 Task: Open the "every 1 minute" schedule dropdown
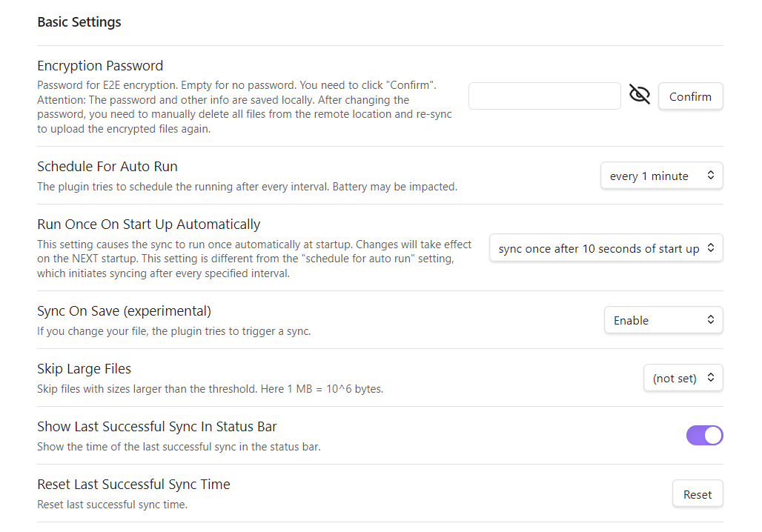coord(662,176)
